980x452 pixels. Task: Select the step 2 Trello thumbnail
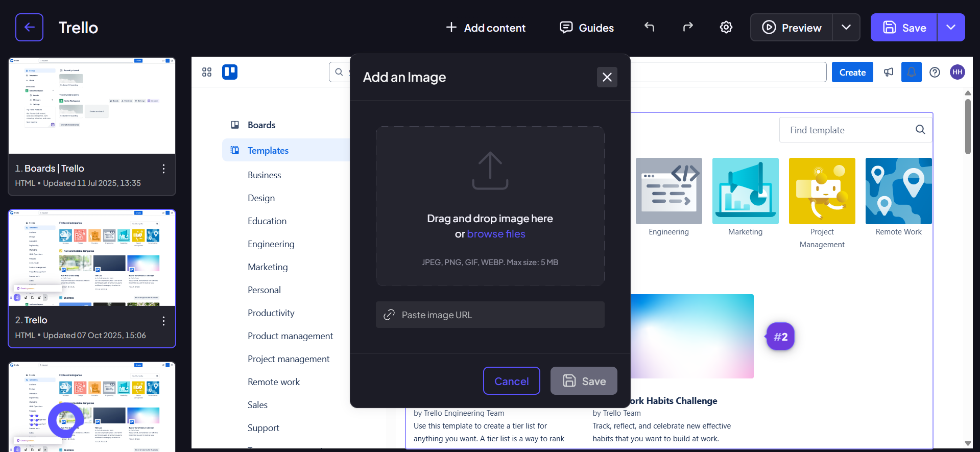[92, 258]
